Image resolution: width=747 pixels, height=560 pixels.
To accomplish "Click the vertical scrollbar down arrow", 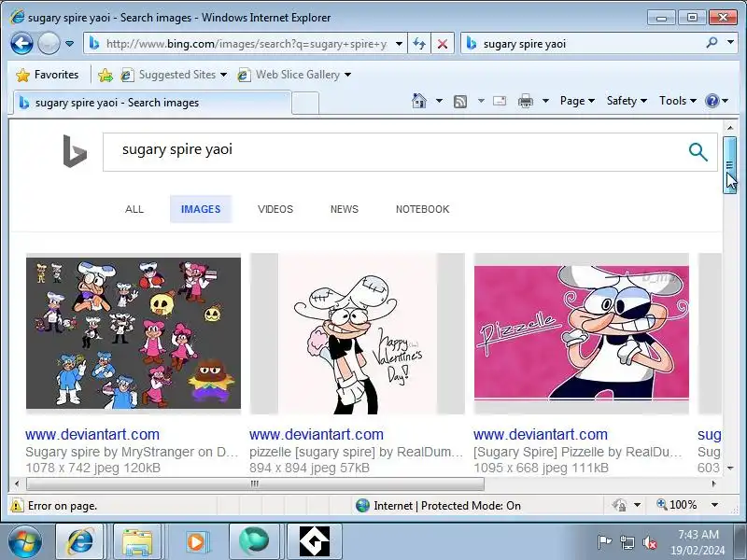I will coord(730,469).
